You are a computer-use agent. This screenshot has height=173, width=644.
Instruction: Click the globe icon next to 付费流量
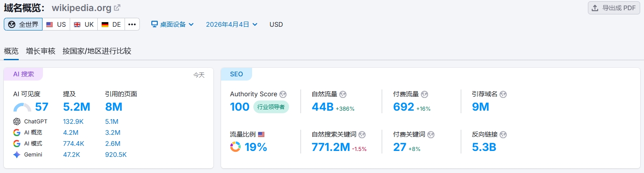click(x=424, y=94)
